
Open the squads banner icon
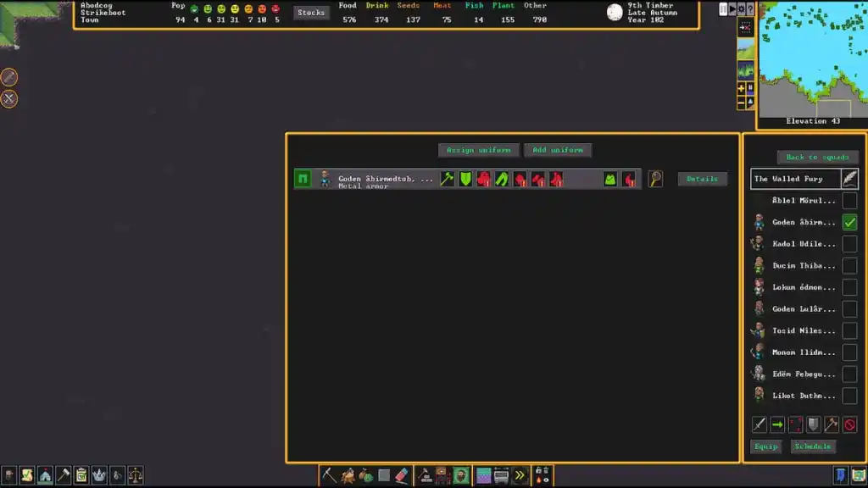pyautogui.click(x=841, y=475)
